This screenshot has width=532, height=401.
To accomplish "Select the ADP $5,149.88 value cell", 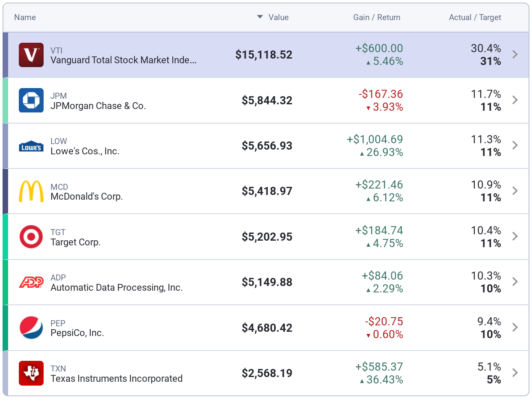I will tap(267, 282).
